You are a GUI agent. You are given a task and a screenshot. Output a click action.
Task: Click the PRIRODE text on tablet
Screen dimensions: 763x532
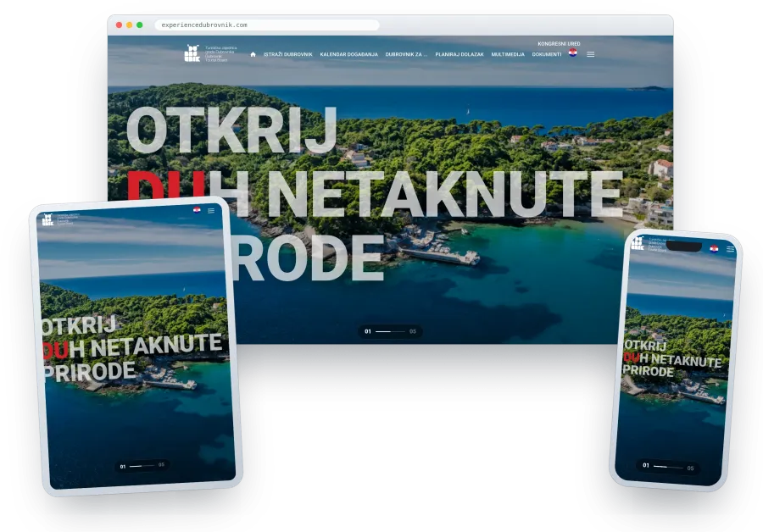(x=89, y=373)
